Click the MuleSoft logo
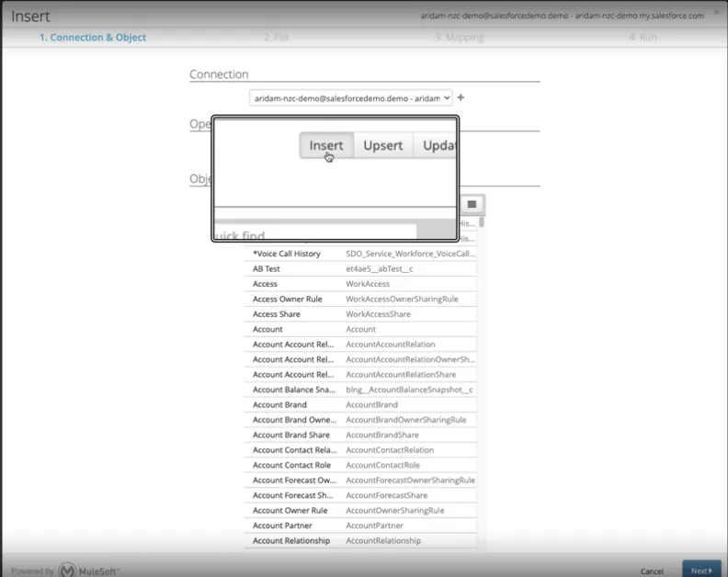This screenshot has height=577, width=728. (x=88, y=571)
